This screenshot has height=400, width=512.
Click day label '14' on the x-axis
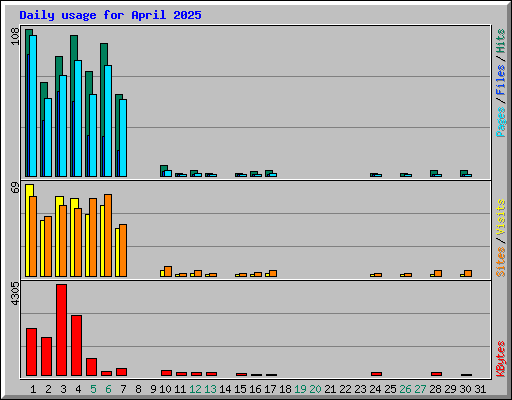(x=225, y=389)
